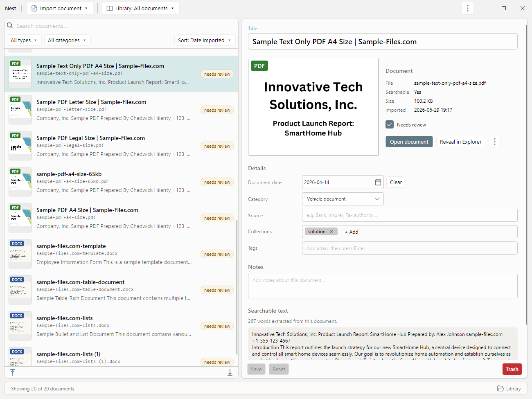Screen dimensions: 532x399
Task: Click DOCX thumbnail of sample-files.com-template
Action: pos(20,254)
